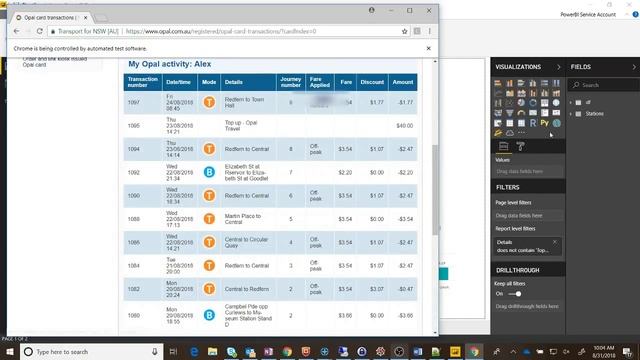Screen dimensions: 640x360
Task: Select the ArcGIS Maps visual
Action: 556,123
